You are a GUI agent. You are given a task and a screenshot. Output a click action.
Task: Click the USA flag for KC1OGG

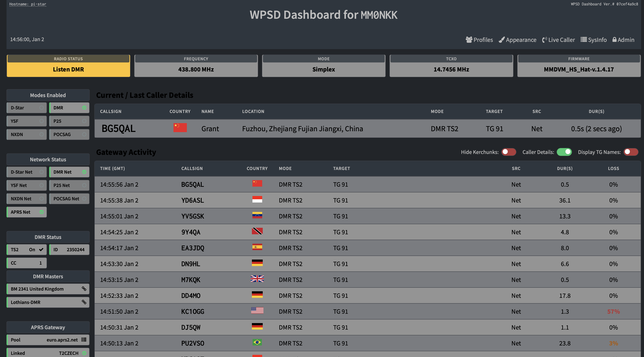pyautogui.click(x=257, y=310)
